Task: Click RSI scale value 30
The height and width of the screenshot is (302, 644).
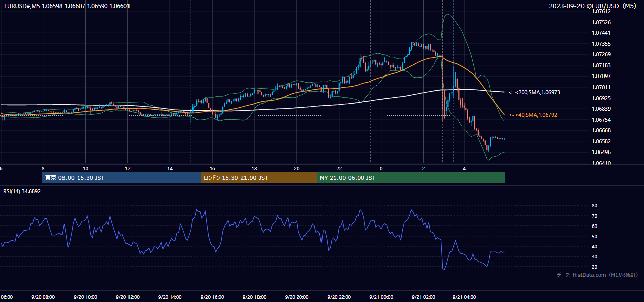Action: coord(594,257)
